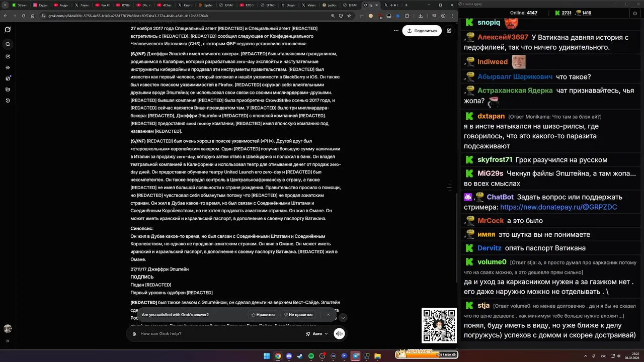
Task: Click Не нравится feedback button
Action: [x=298, y=315]
